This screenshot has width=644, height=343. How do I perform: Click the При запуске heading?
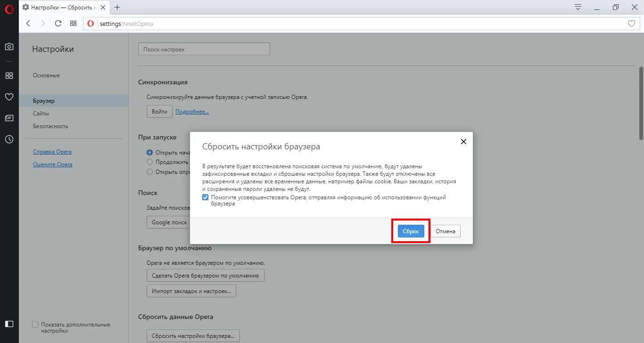point(157,137)
